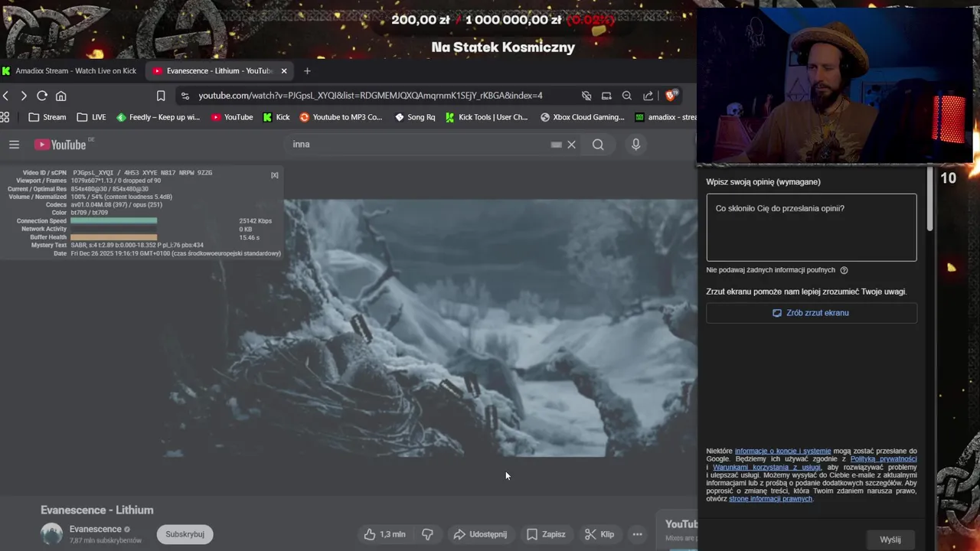Image resolution: width=980 pixels, height=551 pixels.
Task: Click 'Na Statek Kosmiczny' donation goal text
Action: (x=503, y=47)
